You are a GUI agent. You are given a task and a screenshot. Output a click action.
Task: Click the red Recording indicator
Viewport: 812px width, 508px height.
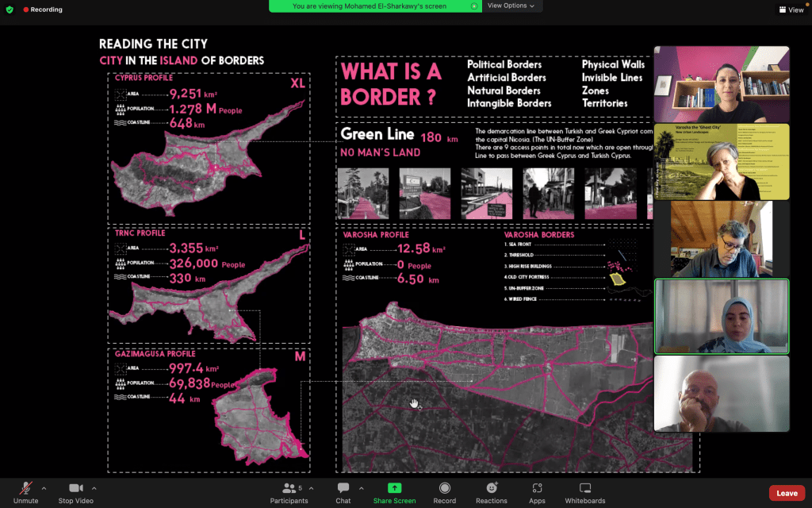coord(43,10)
